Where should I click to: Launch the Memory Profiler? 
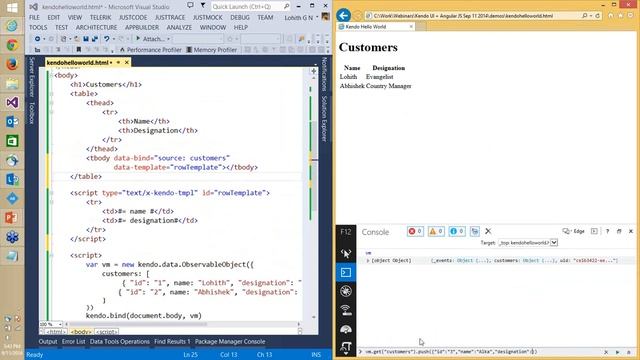click(x=211, y=50)
